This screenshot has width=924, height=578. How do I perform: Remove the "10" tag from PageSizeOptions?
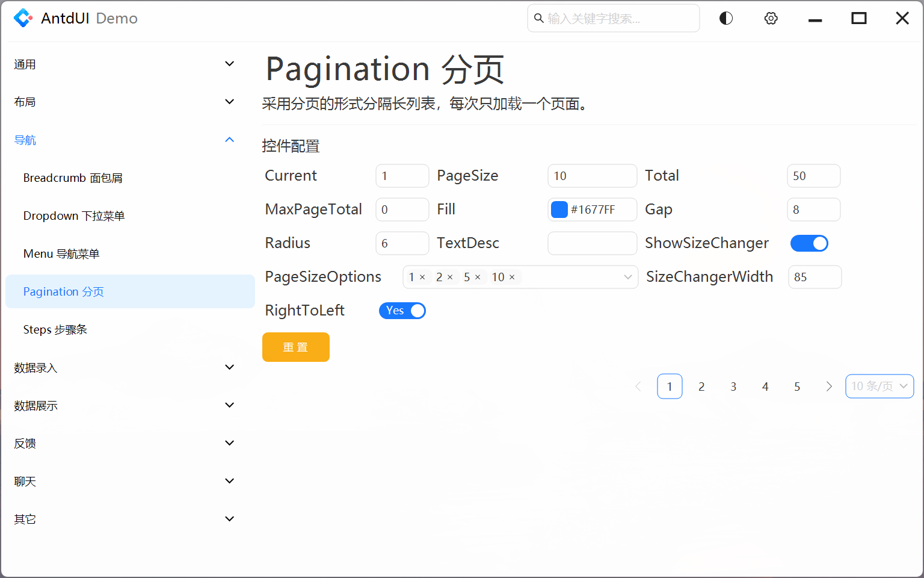click(512, 277)
